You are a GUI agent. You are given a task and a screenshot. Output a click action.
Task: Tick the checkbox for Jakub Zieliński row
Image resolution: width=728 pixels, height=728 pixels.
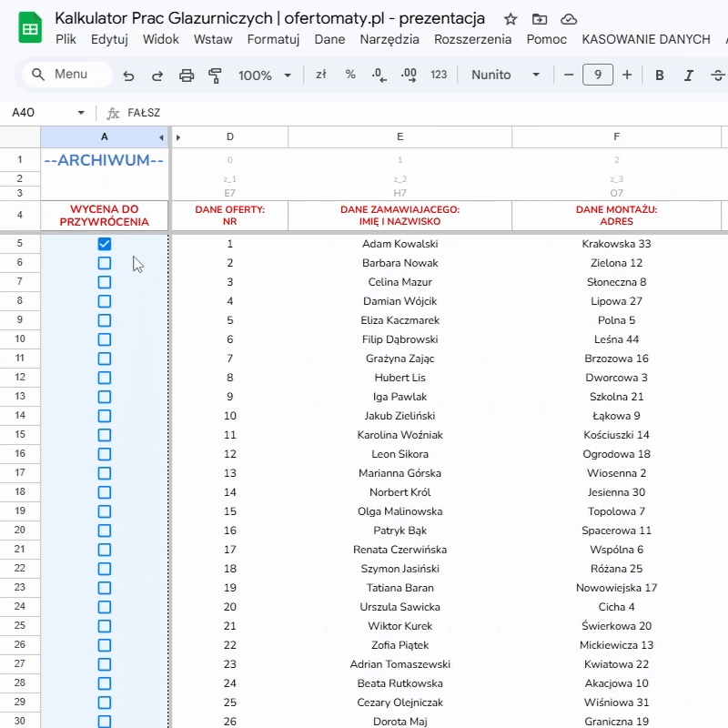(105, 416)
